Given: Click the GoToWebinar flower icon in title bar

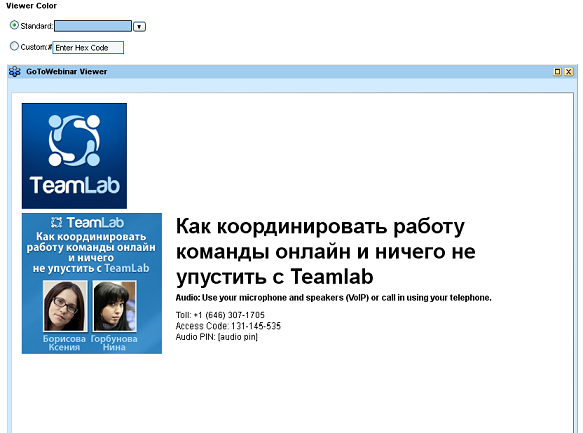Looking at the screenshot, I should coord(15,71).
